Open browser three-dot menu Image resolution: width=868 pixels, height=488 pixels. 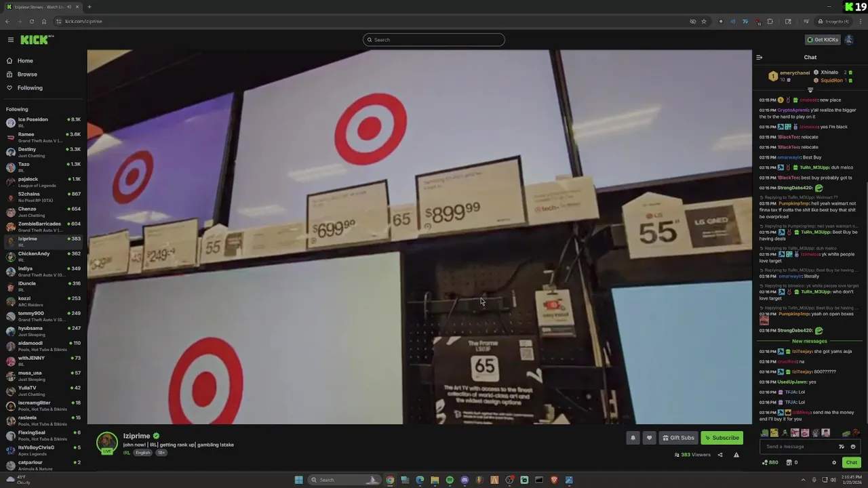tap(860, 21)
